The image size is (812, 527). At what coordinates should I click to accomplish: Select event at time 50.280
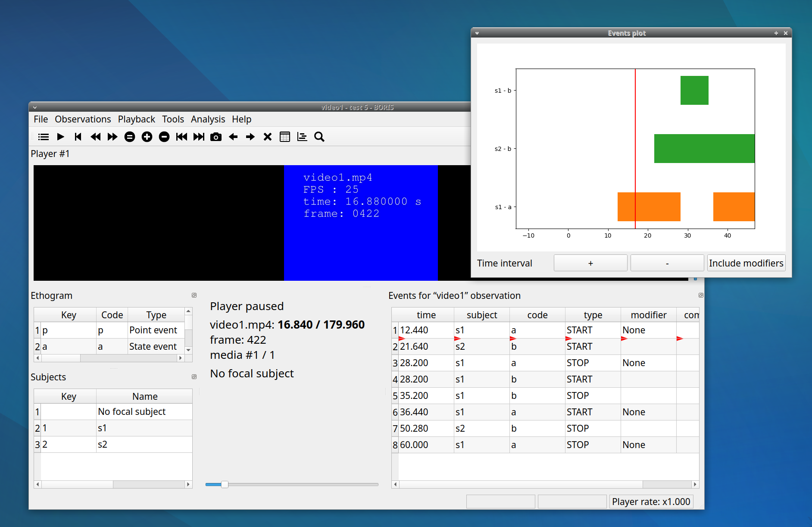545,429
